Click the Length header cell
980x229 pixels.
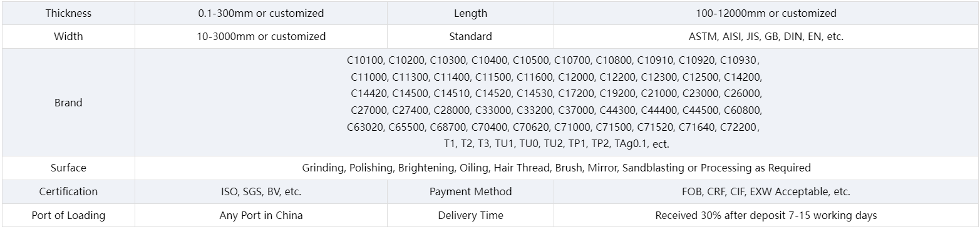470,13
